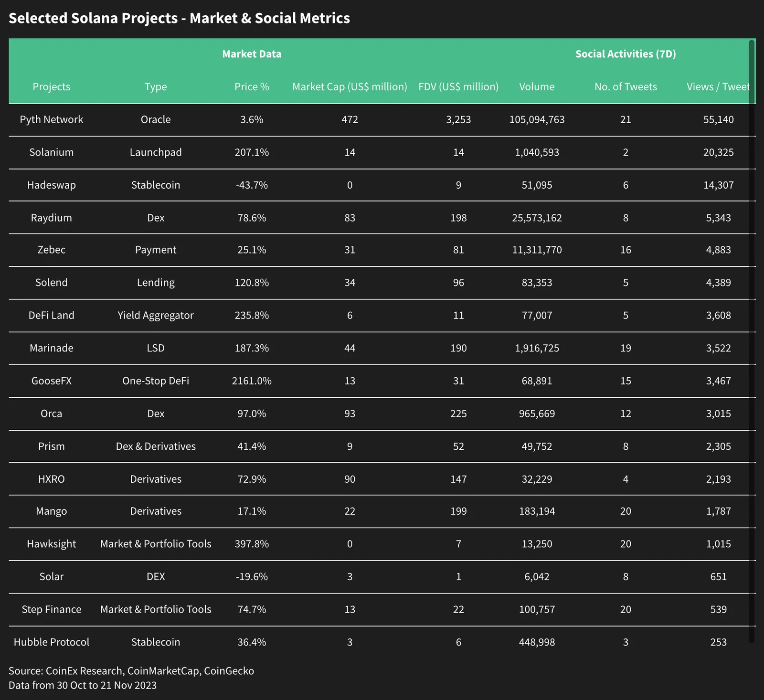The width and height of the screenshot is (764, 700).
Task: Click the 20,325 views per tweet cell
Action: coord(718,152)
